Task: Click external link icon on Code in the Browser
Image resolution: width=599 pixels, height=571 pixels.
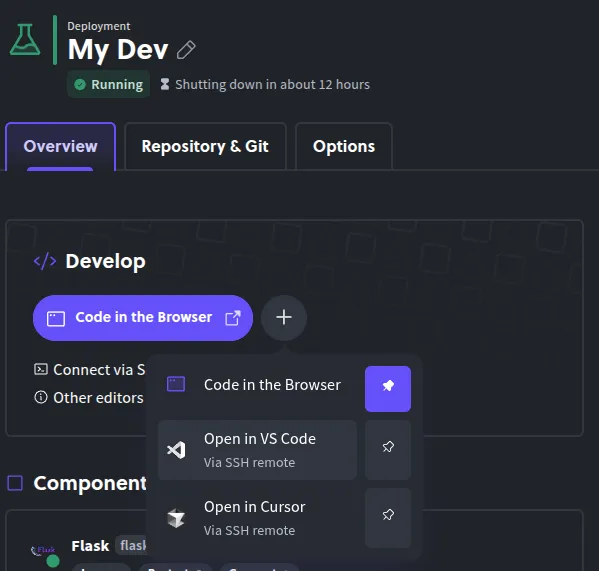Action: 233,318
